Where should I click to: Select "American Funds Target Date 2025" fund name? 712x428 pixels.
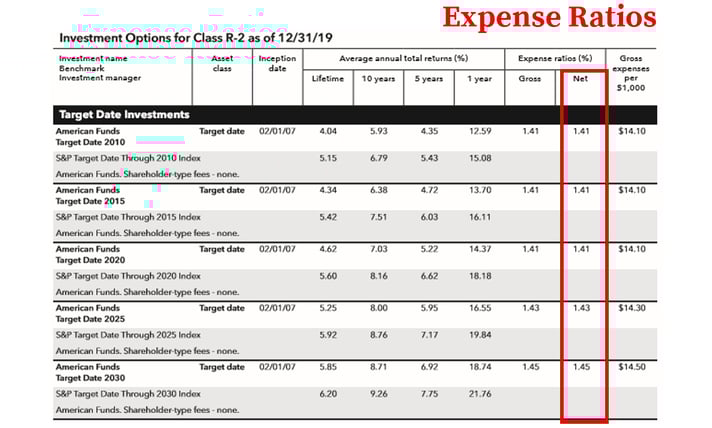pyautogui.click(x=90, y=314)
